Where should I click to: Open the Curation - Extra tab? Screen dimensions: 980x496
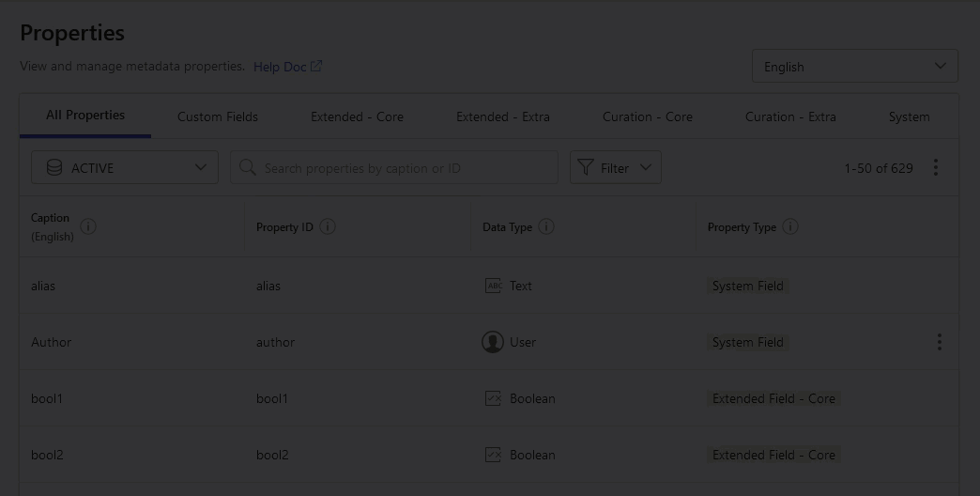[x=790, y=116]
